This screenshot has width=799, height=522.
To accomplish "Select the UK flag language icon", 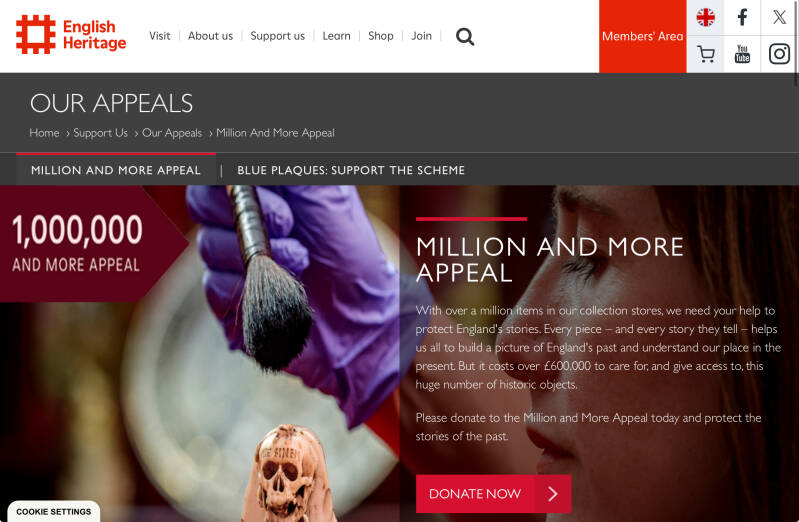I will (705, 17).
